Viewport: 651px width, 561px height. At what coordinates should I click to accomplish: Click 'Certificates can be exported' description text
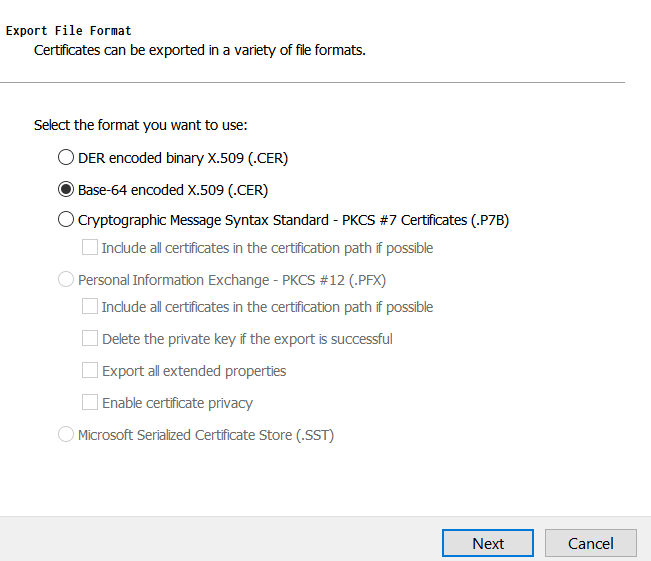(200, 50)
